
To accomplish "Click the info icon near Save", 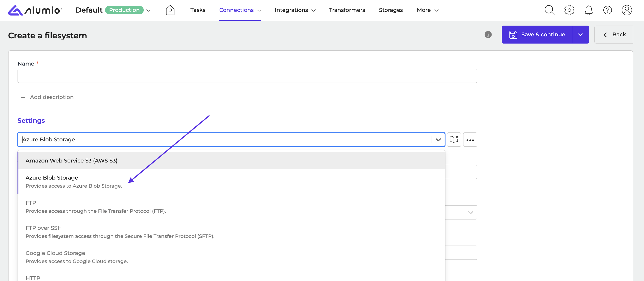I will [x=488, y=35].
